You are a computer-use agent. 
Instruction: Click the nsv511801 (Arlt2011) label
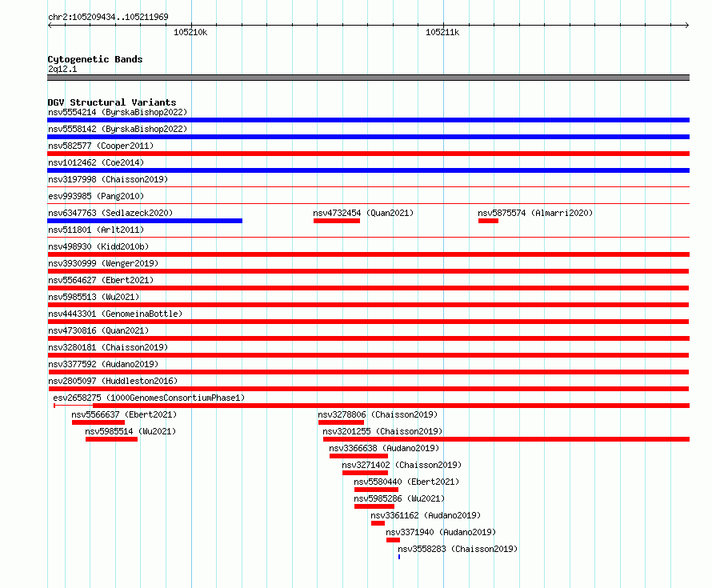(96, 230)
